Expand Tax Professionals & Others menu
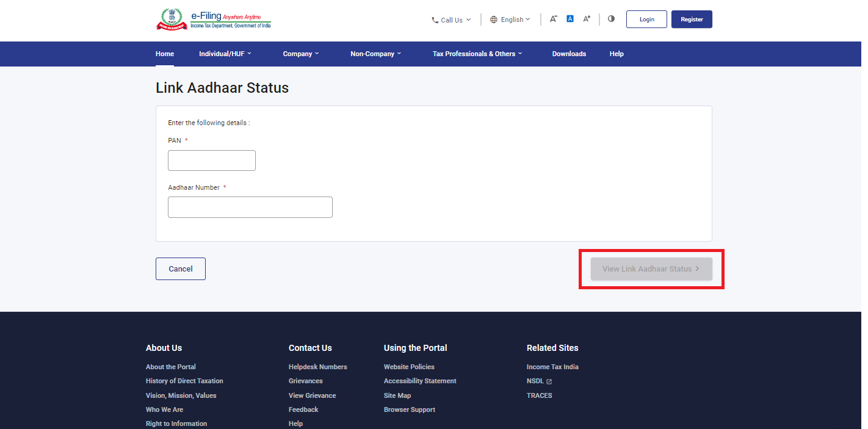Viewport: 868px width, 429px height. coord(477,54)
